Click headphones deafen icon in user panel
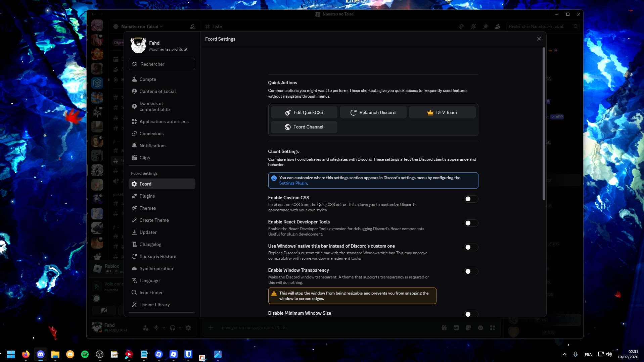 [x=173, y=328]
